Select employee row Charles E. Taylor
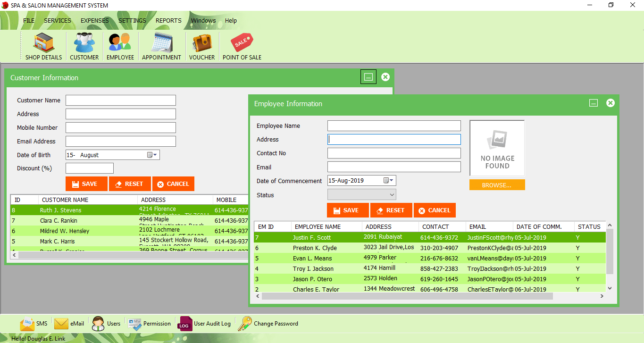This screenshot has width=644, height=343. [x=430, y=288]
